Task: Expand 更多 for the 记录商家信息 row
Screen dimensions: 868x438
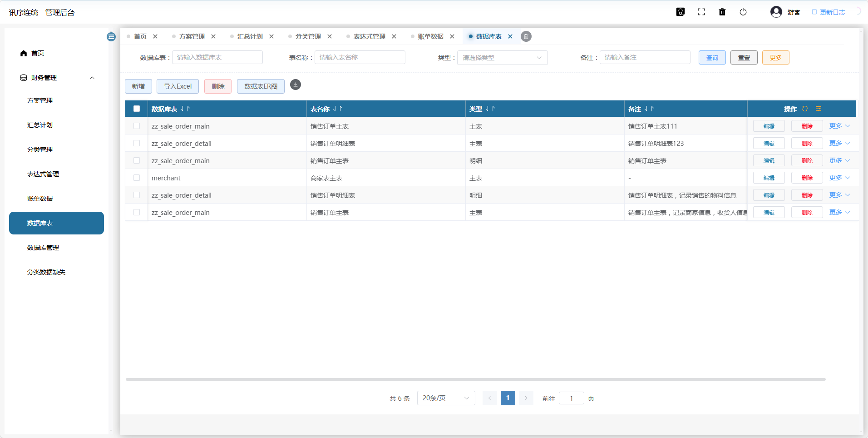Action: pos(840,212)
